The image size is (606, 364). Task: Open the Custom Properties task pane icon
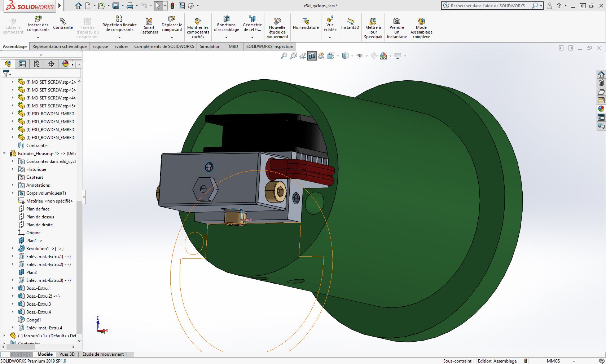pos(601,117)
